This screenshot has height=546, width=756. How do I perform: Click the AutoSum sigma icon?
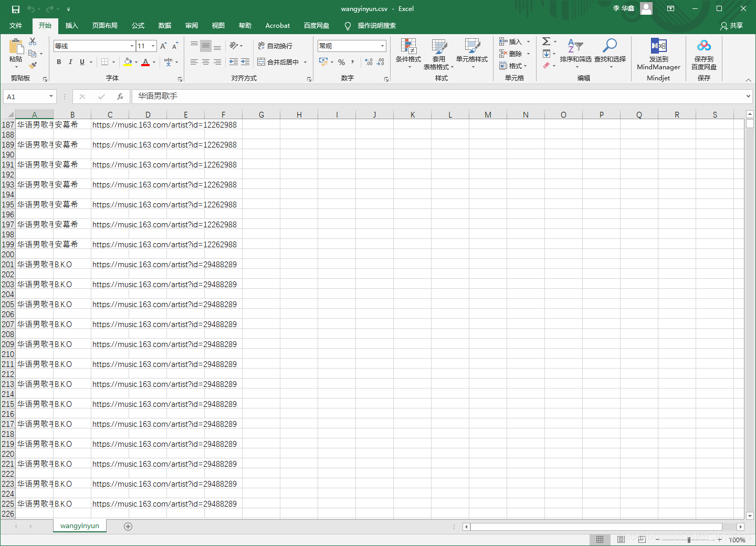pyautogui.click(x=547, y=41)
